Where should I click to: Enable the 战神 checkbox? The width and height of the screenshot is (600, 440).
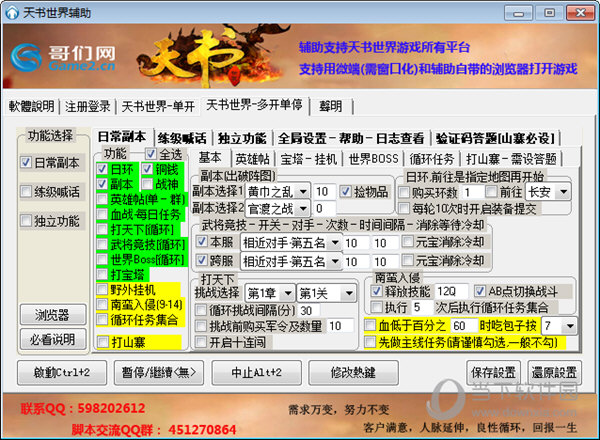tap(147, 184)
